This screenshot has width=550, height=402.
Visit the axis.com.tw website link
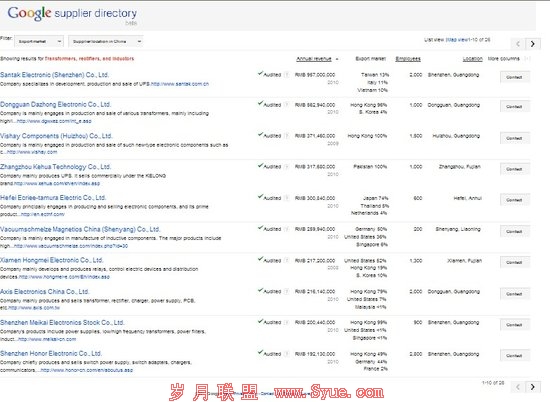pyautogui.click(x=34, y=308)
